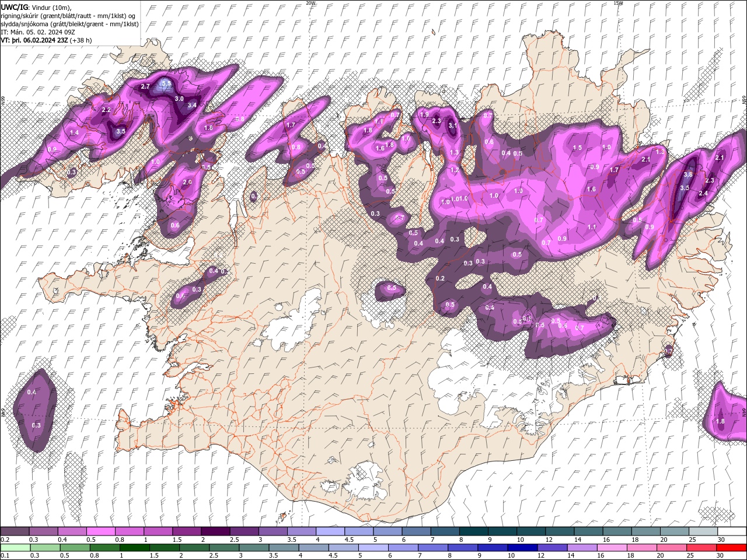Click the pale green bottom-row swatch between 0.1 and 0.3

point(16,547)
